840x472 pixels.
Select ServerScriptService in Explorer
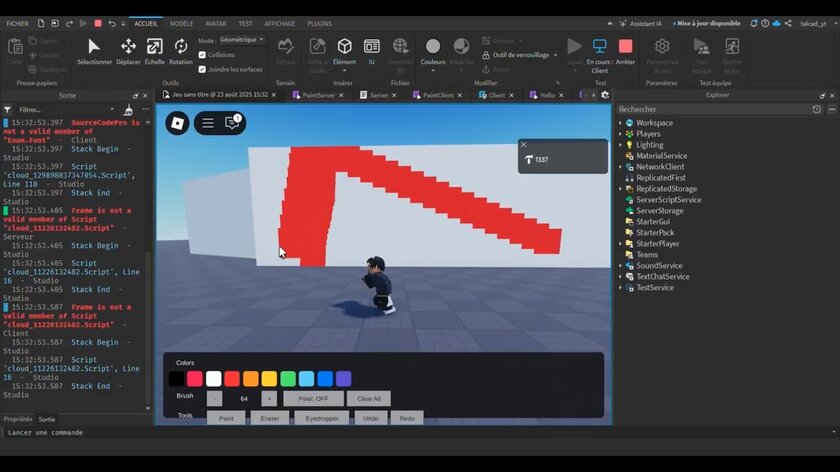[669, 200]
